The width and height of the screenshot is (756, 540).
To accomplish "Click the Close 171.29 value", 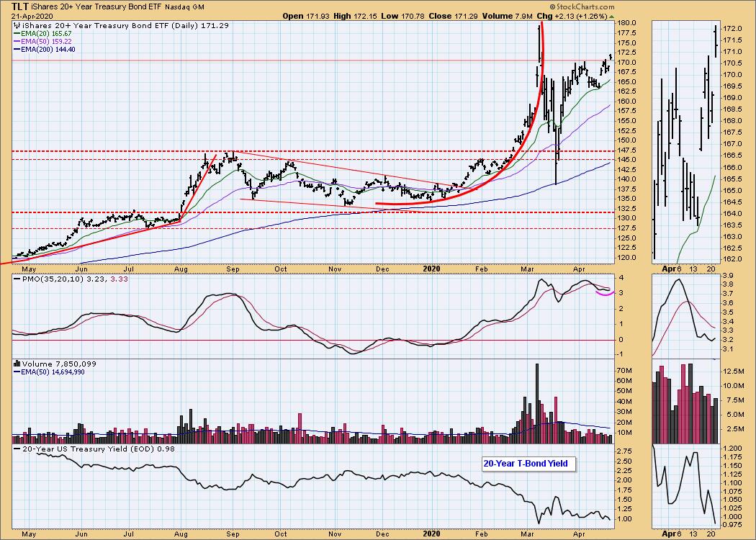I will click(453, 16).
